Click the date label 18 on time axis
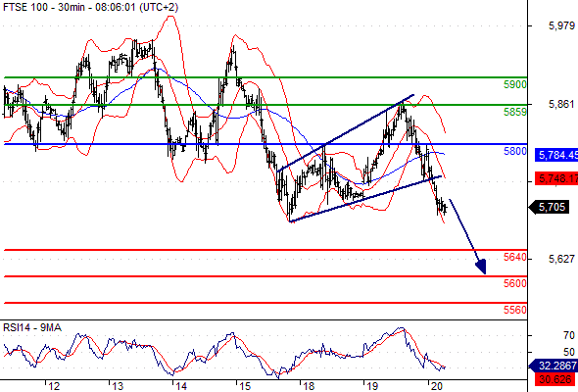Viewport: 578px width, 392px height. click(x=309, y=386)
